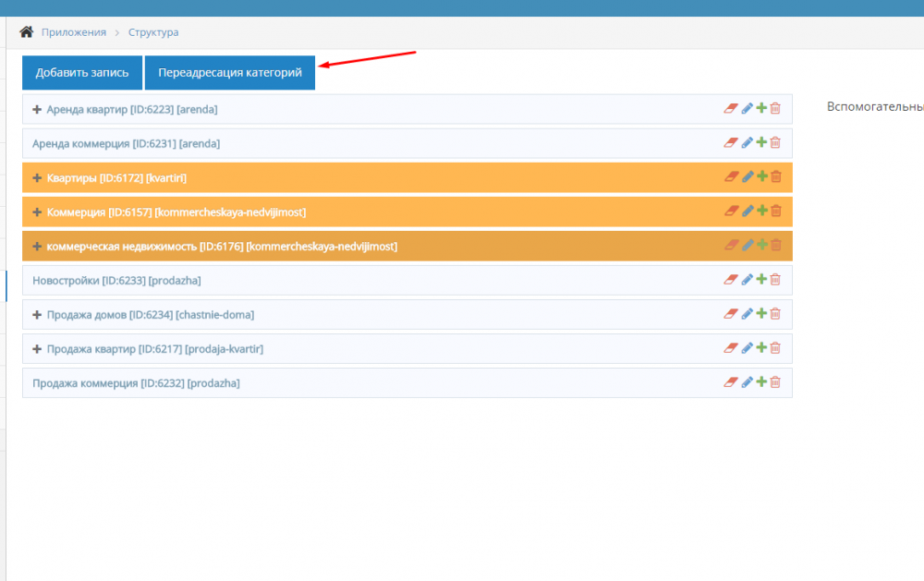
Task: Edit Коммерция [ID:6157] with pencil icon
Action: (748, 211)
